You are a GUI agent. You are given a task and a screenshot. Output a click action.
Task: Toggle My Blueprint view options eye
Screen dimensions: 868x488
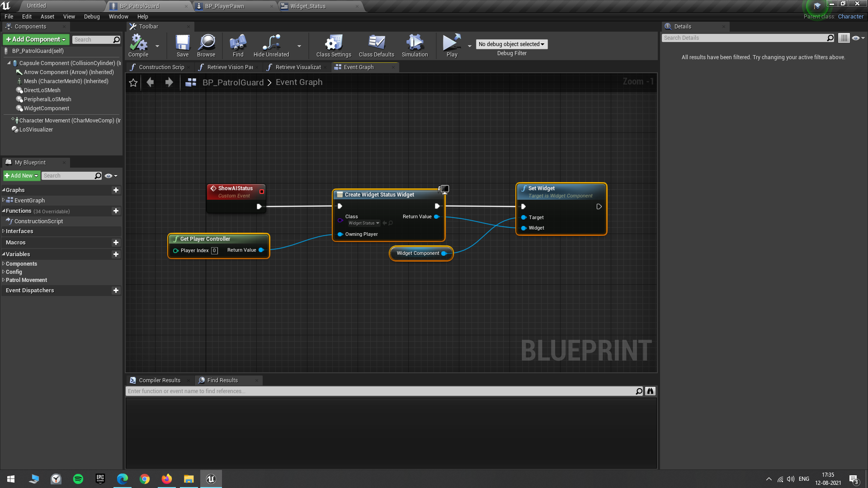point(111,176)
